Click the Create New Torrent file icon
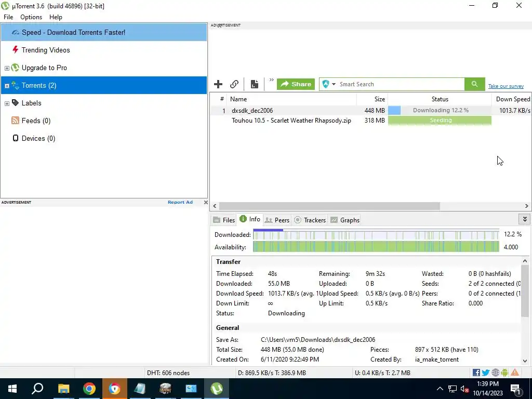Viewport: 532px width, 399px height. (x=255, y=84)
